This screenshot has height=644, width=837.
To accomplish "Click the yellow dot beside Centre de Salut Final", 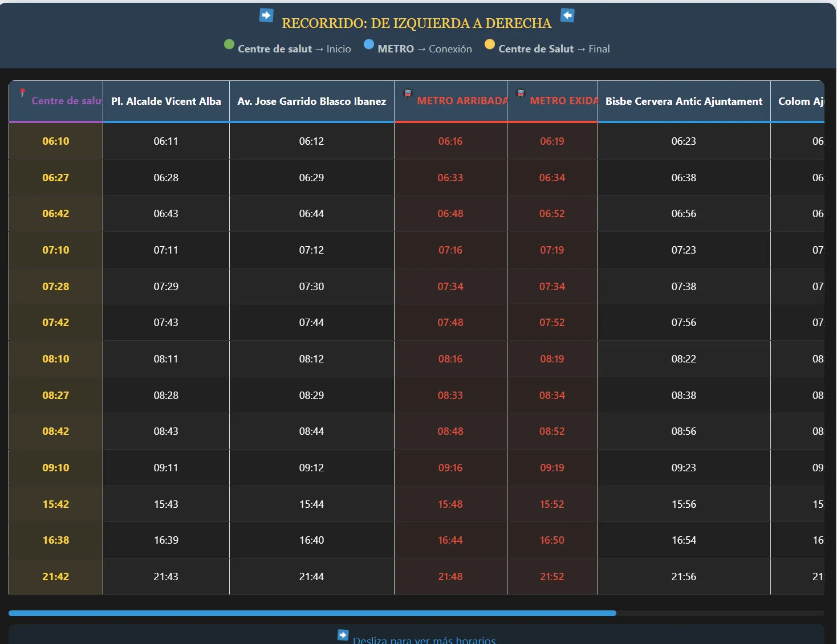I will click(x=490, y=44).
